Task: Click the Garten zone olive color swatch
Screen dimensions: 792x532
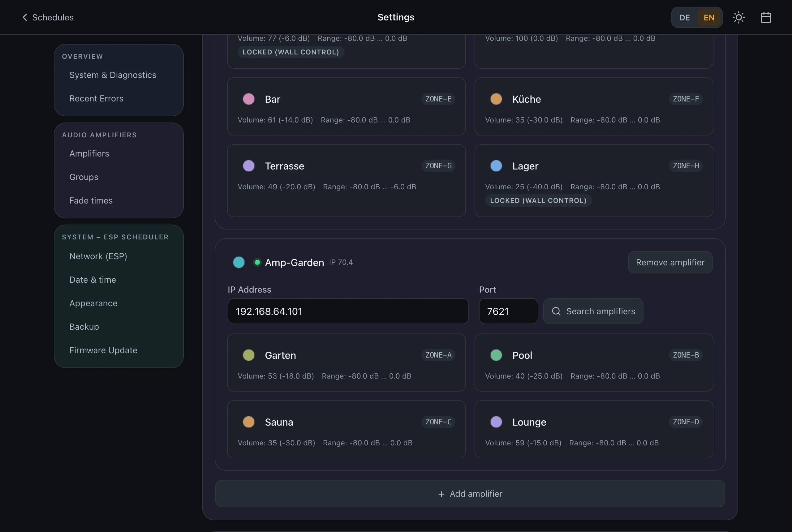Action: coord(249,355)
